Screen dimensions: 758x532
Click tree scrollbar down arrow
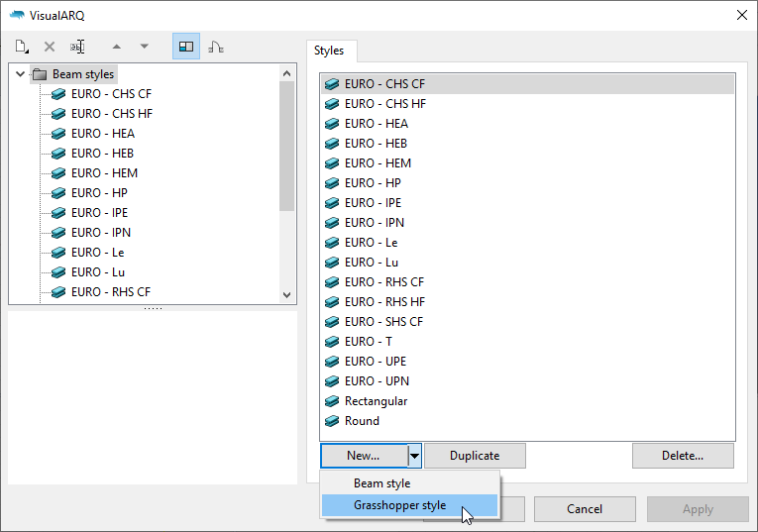point(286,295)
